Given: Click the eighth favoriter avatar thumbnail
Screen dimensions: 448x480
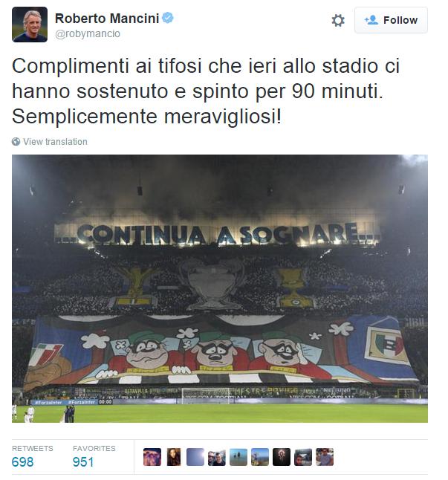Looking at the screenshot, I should (303, 457).
